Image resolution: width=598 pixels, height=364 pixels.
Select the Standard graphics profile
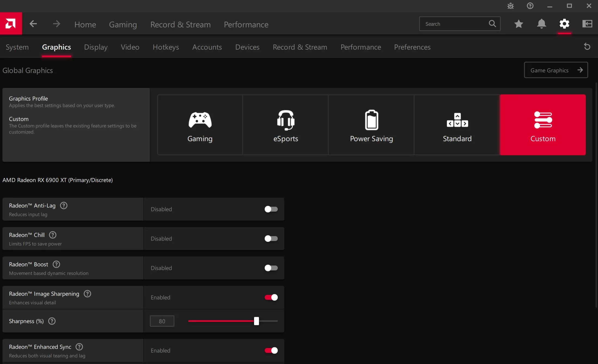[x=457, y=125]
